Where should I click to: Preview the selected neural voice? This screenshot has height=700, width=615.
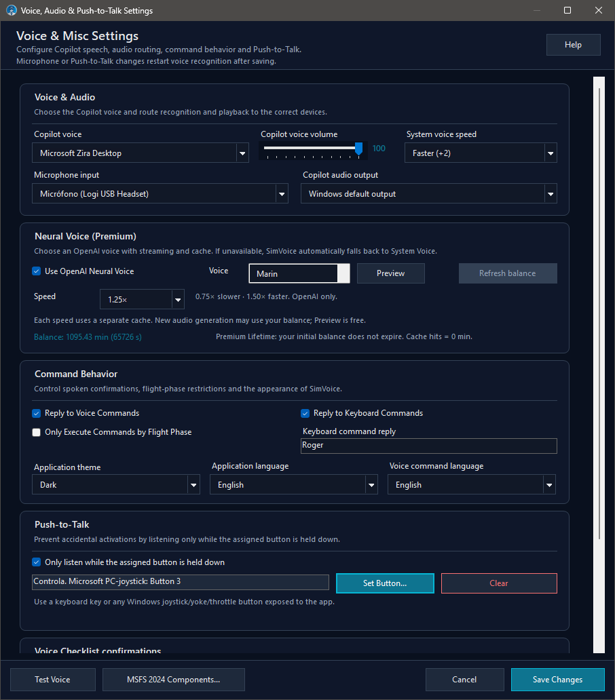coord(391,273)
